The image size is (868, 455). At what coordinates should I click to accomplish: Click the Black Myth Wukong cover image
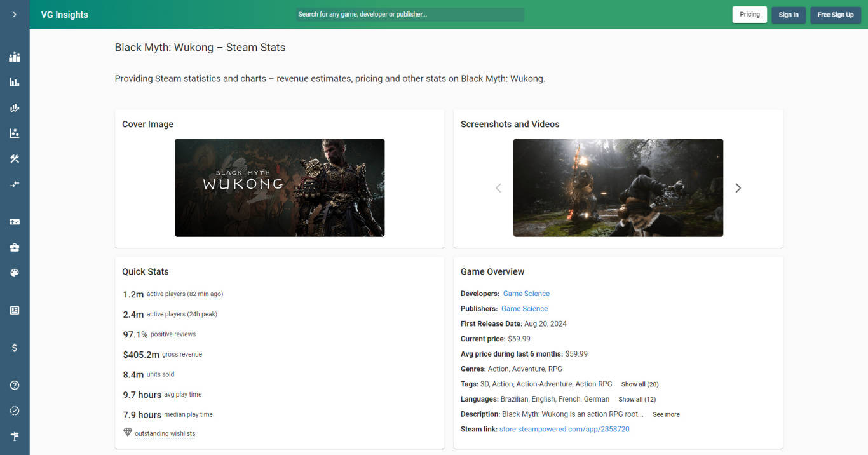tap(280, 187)
